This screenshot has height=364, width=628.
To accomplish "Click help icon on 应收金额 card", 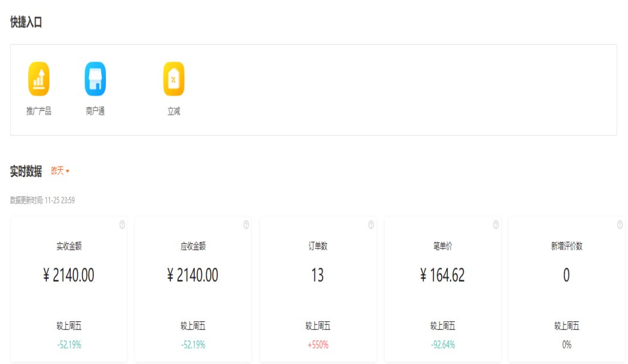I will [246, 225].
